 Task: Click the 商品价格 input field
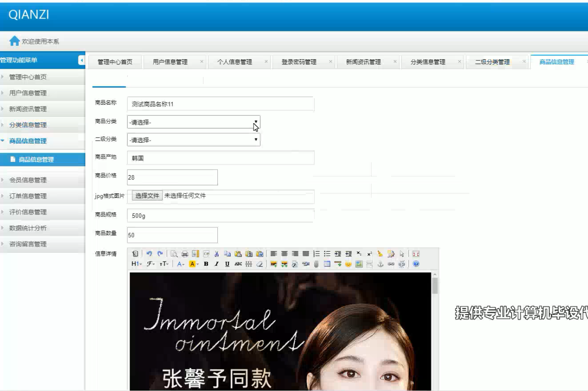(172, 177)
